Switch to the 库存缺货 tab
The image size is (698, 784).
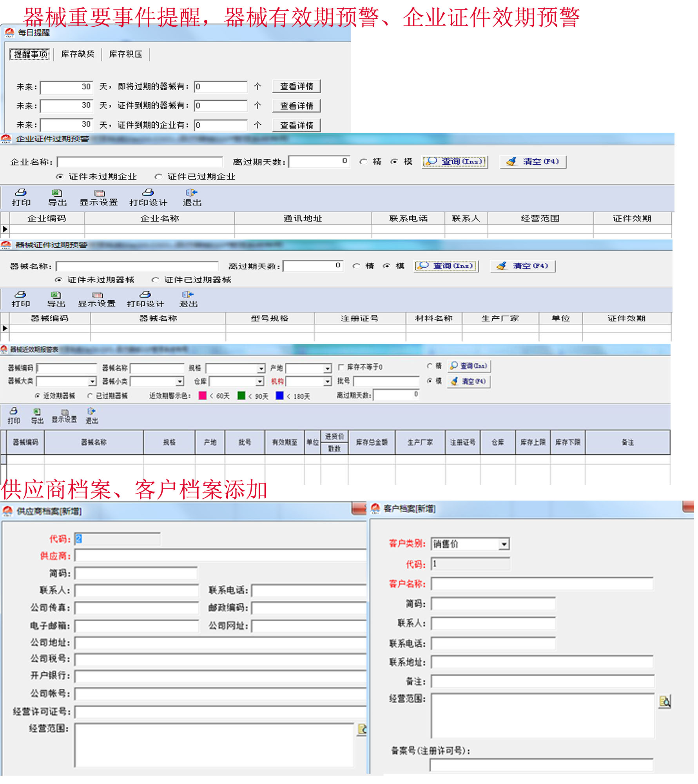click(78, 54)
